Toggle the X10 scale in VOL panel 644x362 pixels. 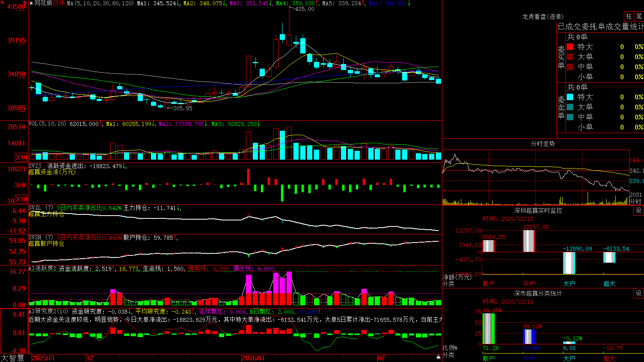(21, 157)
